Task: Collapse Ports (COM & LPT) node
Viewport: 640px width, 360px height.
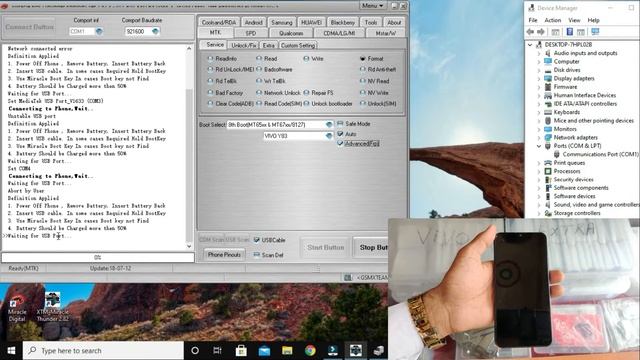Action: (x=539, y=146)
